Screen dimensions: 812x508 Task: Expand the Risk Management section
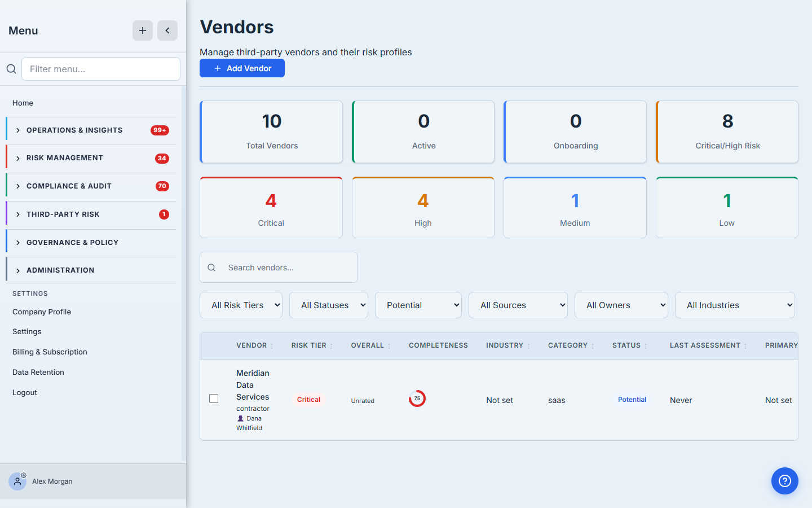click(x=91, y=159)
